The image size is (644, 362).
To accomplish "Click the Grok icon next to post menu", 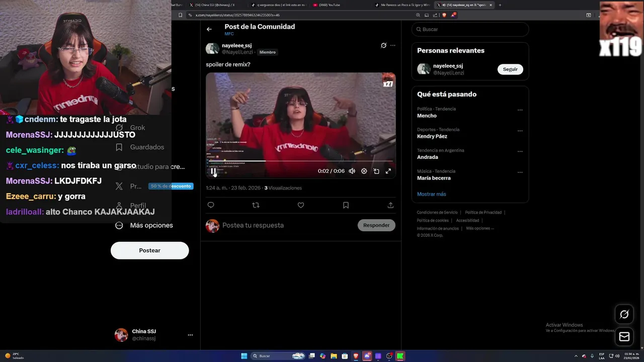I will (x=383, y=45).
